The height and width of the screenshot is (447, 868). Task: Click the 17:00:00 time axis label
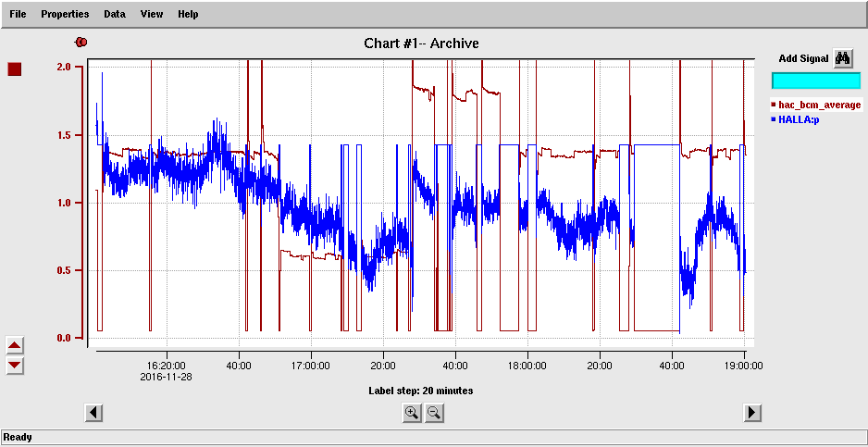pyautogui.click(x=311, y=366)
